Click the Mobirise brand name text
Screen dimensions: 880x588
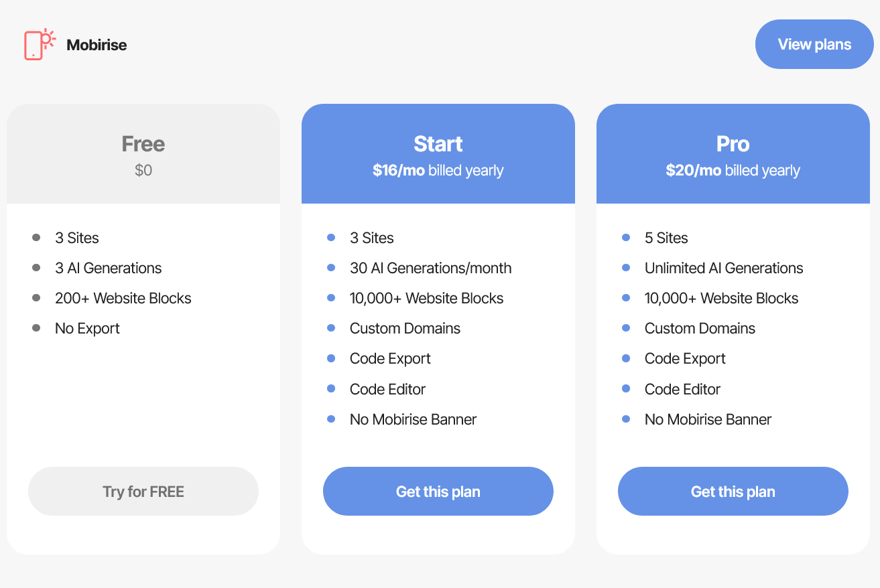point(97,45)
